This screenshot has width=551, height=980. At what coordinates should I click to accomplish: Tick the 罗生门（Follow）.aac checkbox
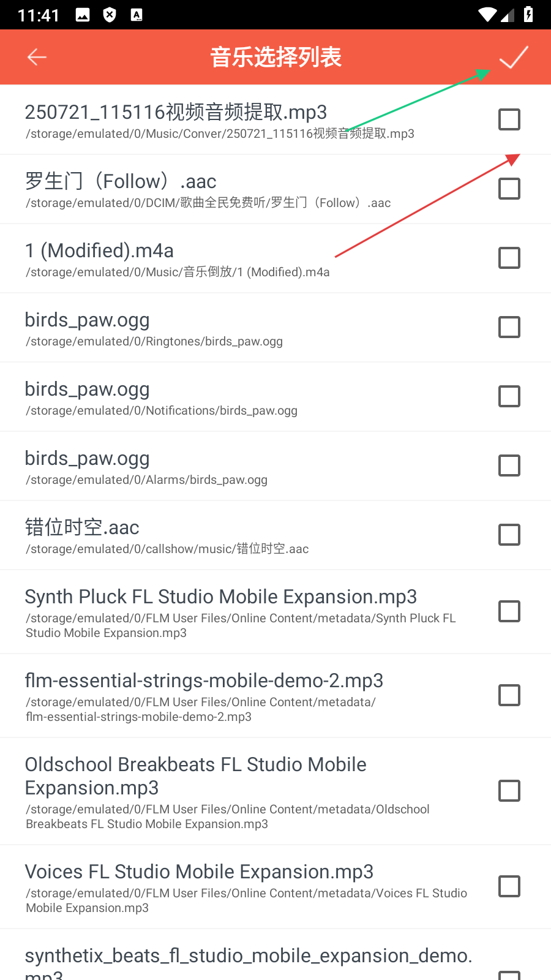click(509, 189)
